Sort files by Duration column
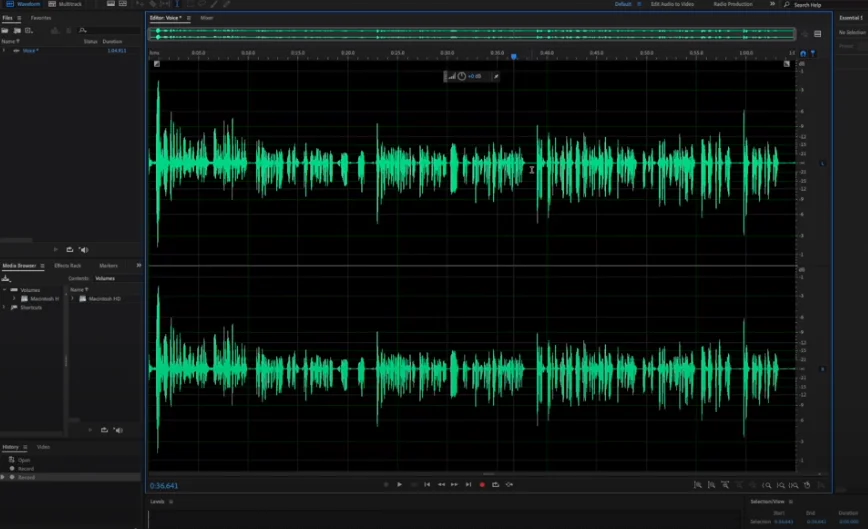 (112, 42)
